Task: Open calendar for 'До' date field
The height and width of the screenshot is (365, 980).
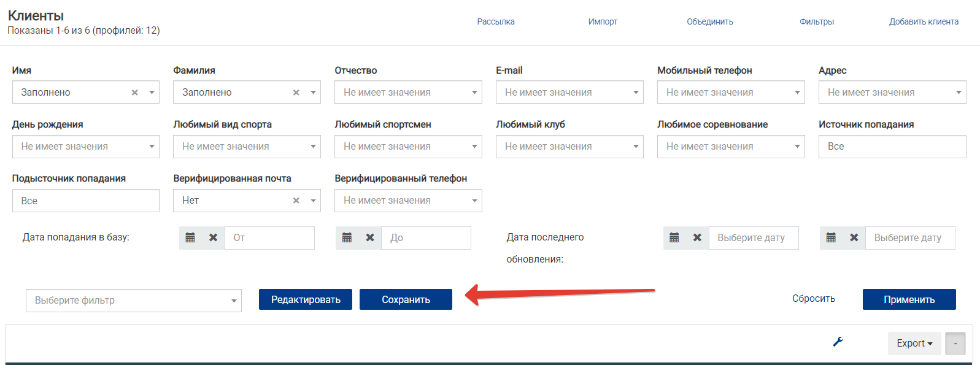Action: pyautogui.click(x=347, y=238)
